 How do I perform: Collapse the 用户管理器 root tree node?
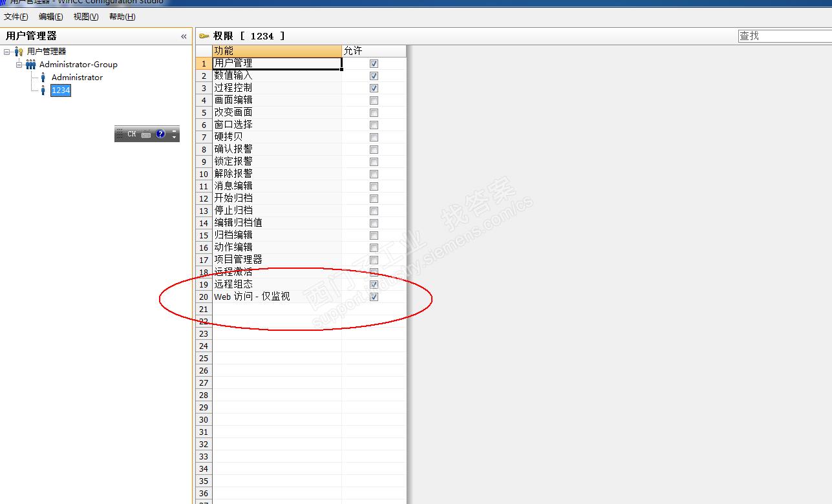tap(7, 51)
